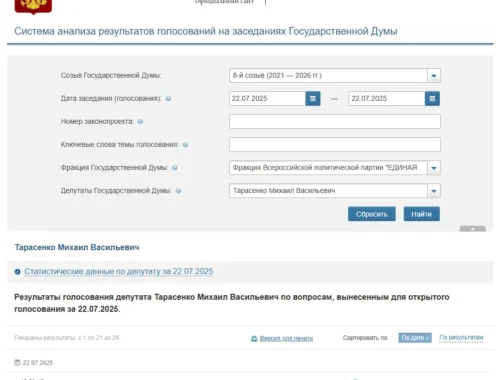Expand the Созыв Государственной Думы dropdown

pos(434,76)
